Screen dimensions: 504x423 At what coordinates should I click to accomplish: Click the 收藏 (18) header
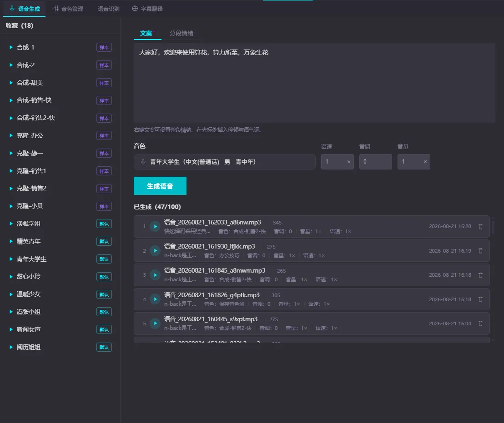click(x=20, y=26)
